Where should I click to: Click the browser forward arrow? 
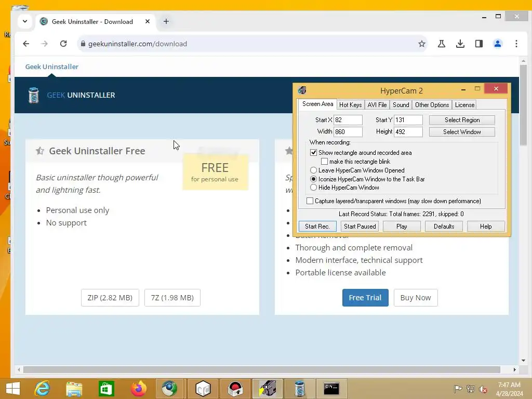[x=45, y=44]
